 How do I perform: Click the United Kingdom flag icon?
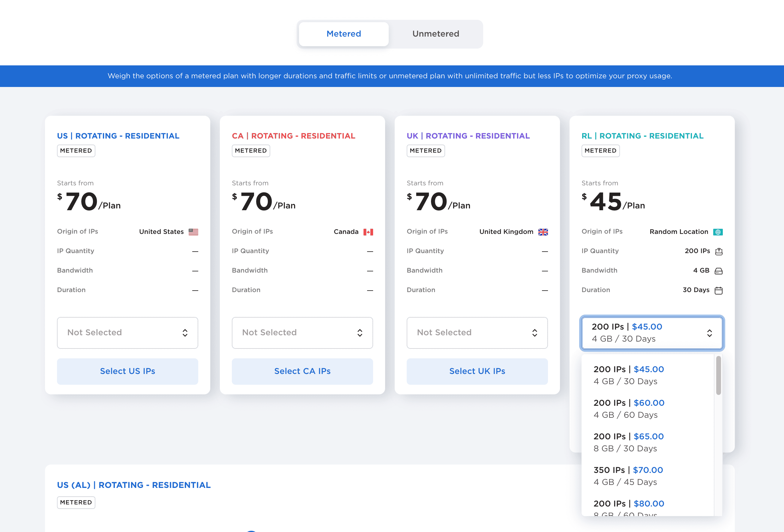[543, 232]
